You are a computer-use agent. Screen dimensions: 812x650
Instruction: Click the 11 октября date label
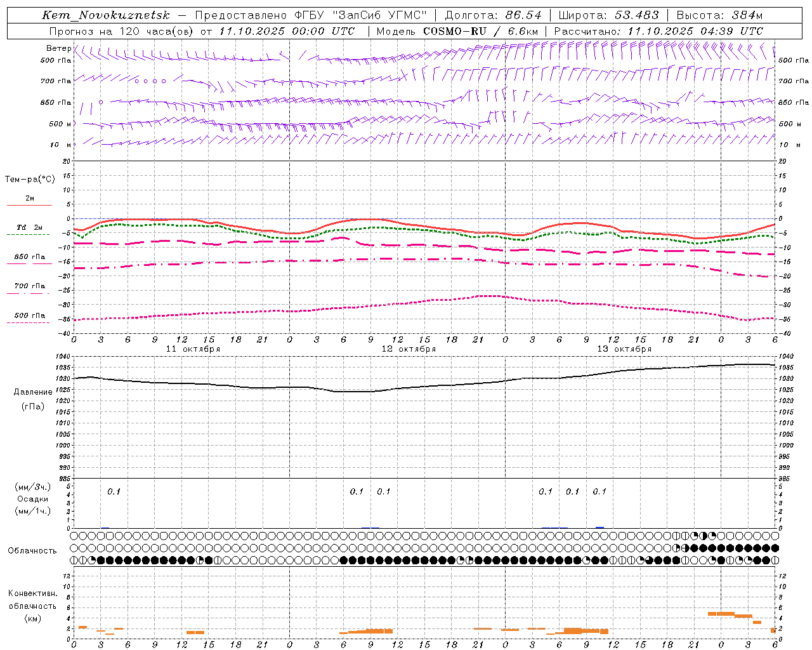(x=193, y=349)
